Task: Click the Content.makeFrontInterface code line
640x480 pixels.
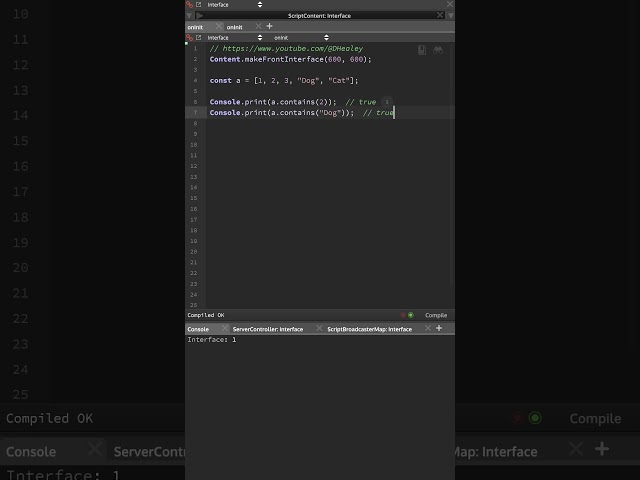Action: tap(291, 59)
